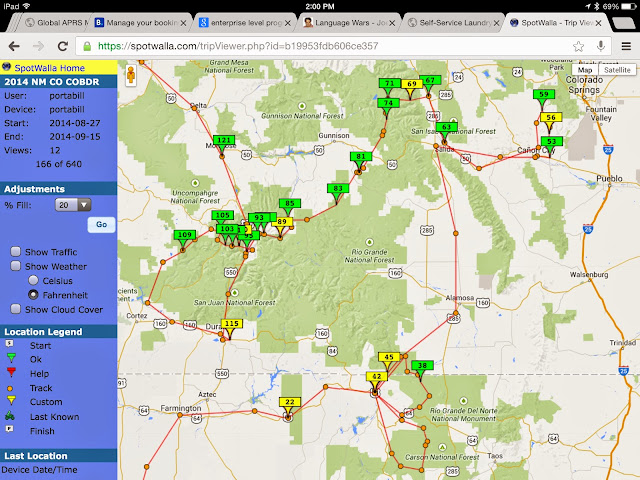
Task: Select green map marker 63 near Salida
Action: pyautogui.click(x=447, y=127)
